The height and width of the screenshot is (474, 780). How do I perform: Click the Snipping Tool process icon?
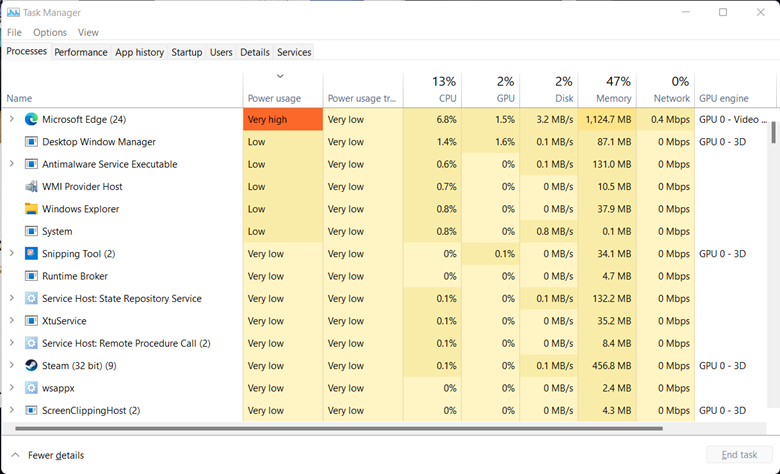[31, 254]
